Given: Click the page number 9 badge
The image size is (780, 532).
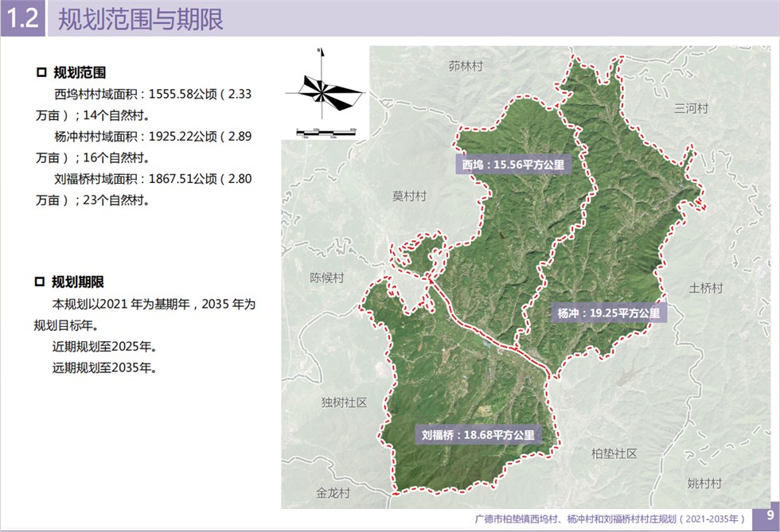Looking at the screenshot, I should tap(769, 516).
